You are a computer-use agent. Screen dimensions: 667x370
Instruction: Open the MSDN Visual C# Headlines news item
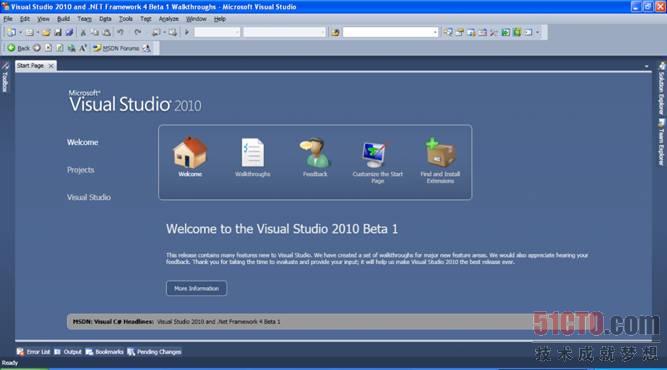219,322
